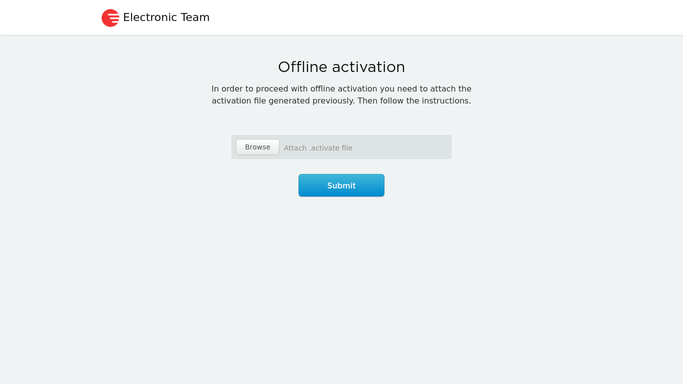The image size is (683, 384).
Task: Click the 'Then follow the instructions' sentence
Action: [414, 101]
